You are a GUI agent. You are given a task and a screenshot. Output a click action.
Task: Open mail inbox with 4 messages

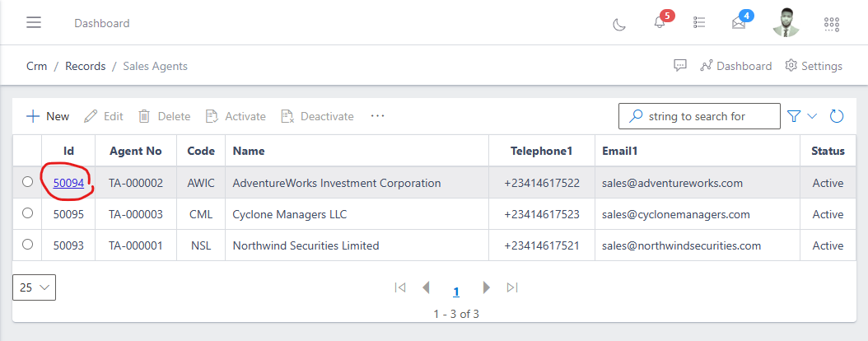click(x=739, y=23)
